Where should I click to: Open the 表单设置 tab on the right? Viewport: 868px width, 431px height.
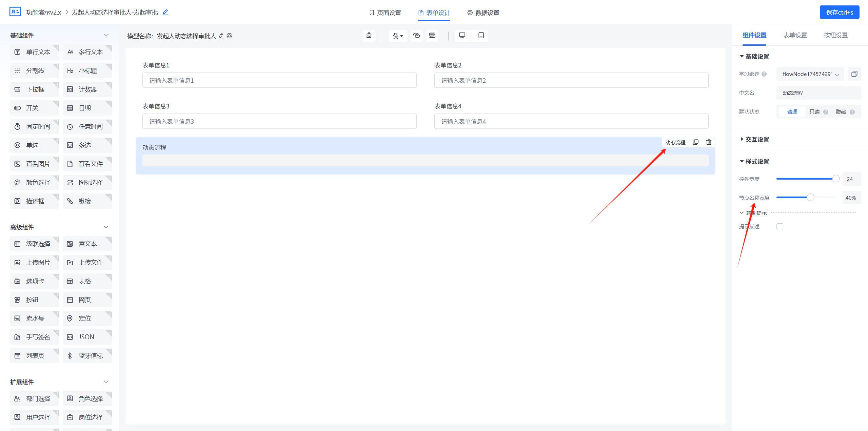pos(795,35)
